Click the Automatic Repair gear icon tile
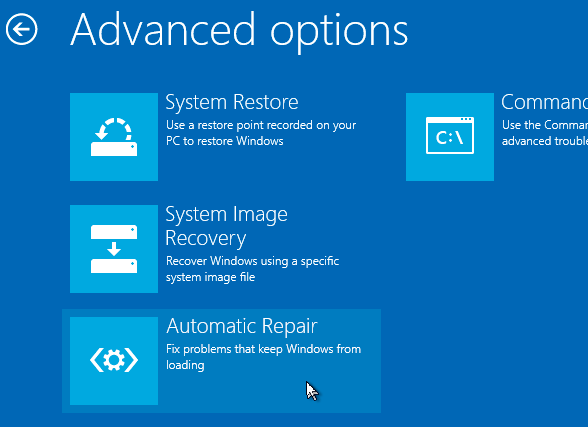 tap(114, 361)
